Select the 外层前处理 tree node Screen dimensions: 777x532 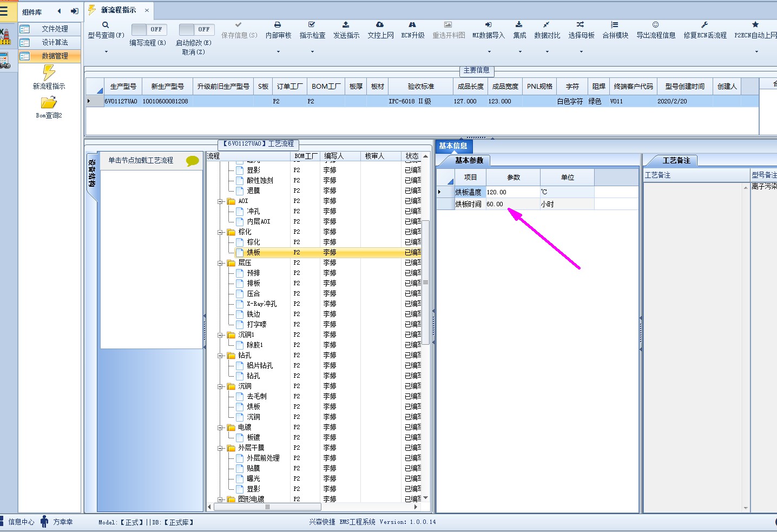(263, 458)
